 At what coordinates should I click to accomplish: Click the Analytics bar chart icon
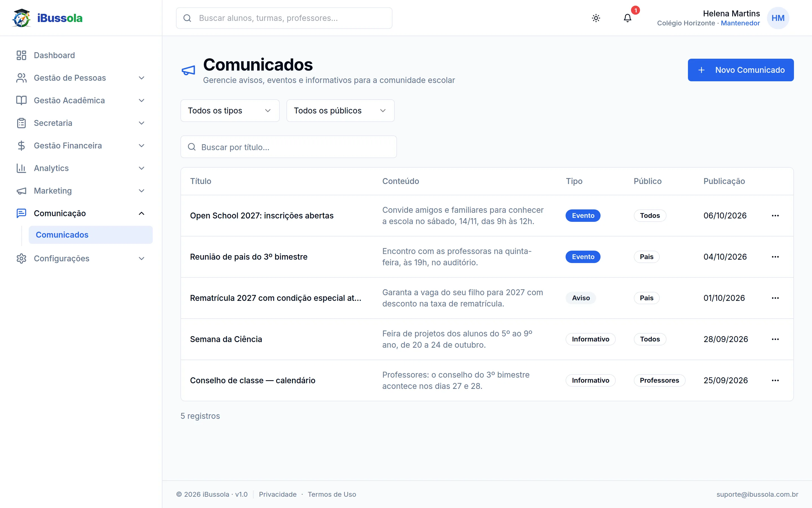click(x=21, y=168)
